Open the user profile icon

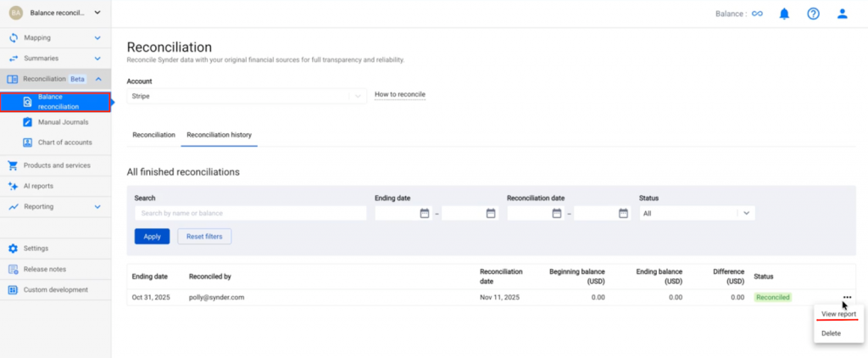842,14
